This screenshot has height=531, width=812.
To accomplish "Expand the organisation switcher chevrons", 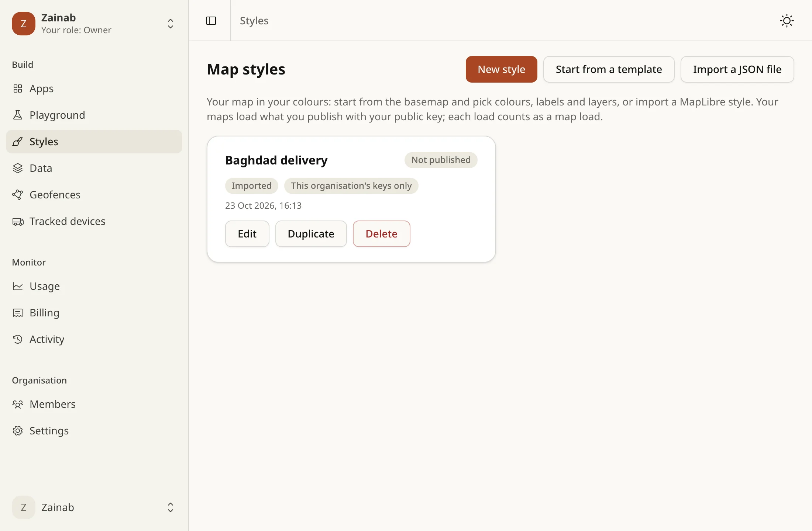I will coord(171,24).
